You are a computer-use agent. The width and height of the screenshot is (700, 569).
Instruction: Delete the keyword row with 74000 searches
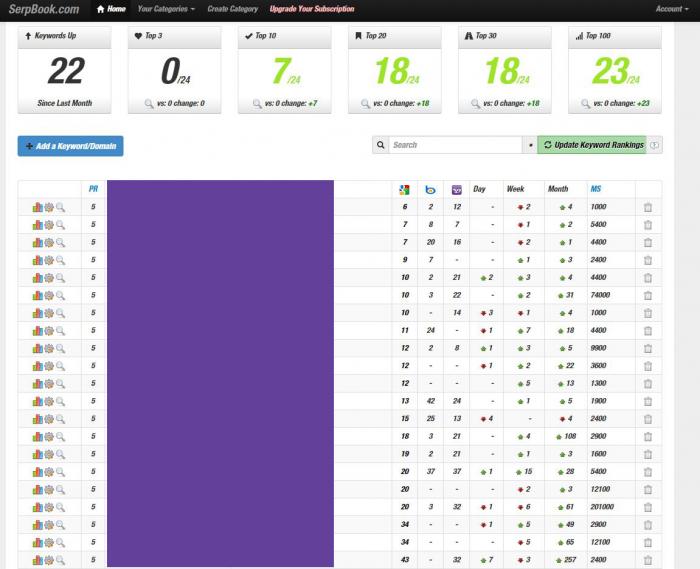tap(648, 295)
